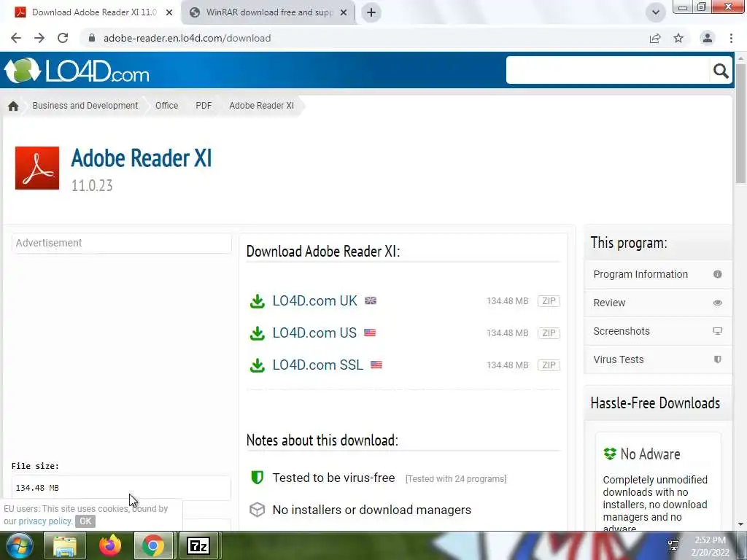Click the search magnifier icon

[x=721, y=71]
